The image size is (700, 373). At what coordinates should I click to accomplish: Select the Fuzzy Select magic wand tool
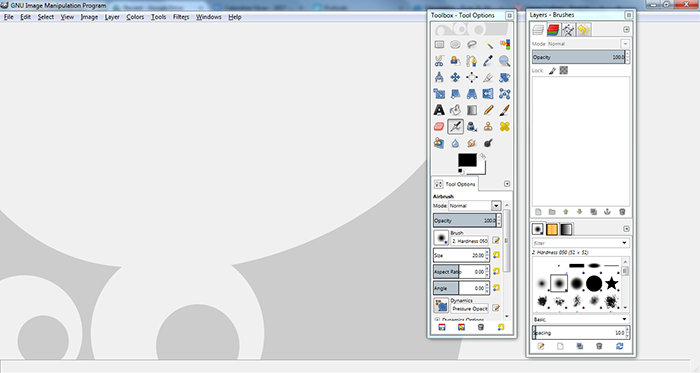488,45
